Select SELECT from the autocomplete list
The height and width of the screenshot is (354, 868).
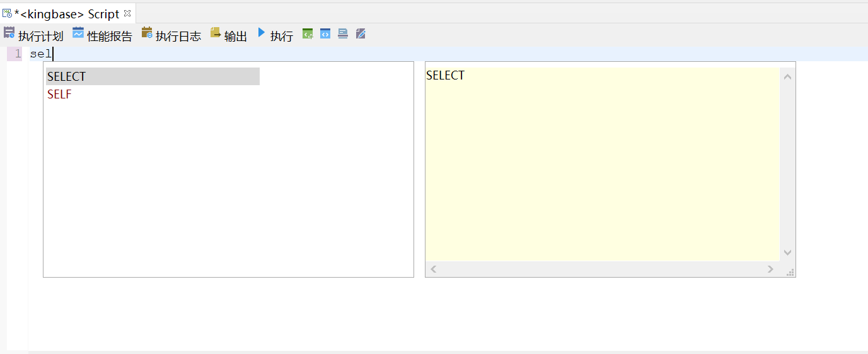click(x=67, y=76)
